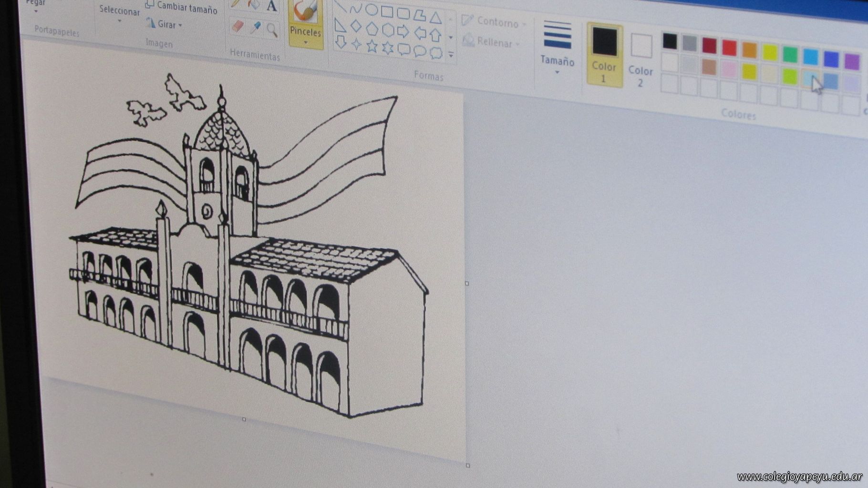868x488 pixels.
Task: Pick the bright red color swatch
Action: 729,48
